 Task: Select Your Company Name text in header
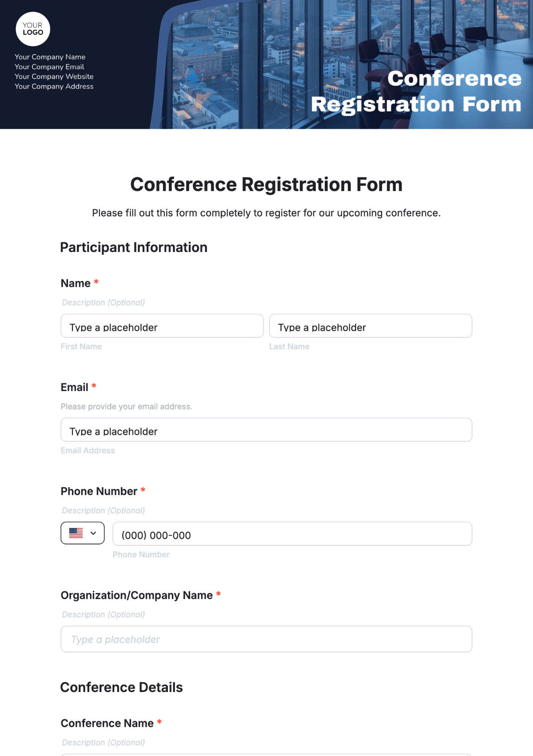click(x=50, y=57)
